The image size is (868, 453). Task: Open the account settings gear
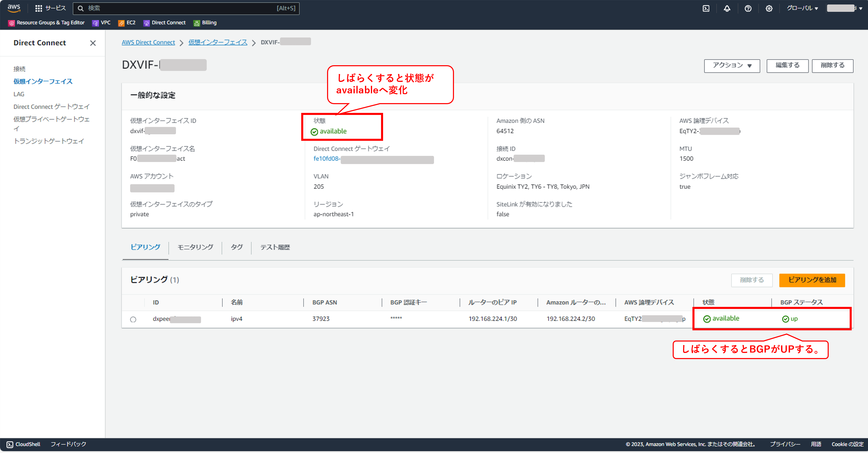point(769,8)
